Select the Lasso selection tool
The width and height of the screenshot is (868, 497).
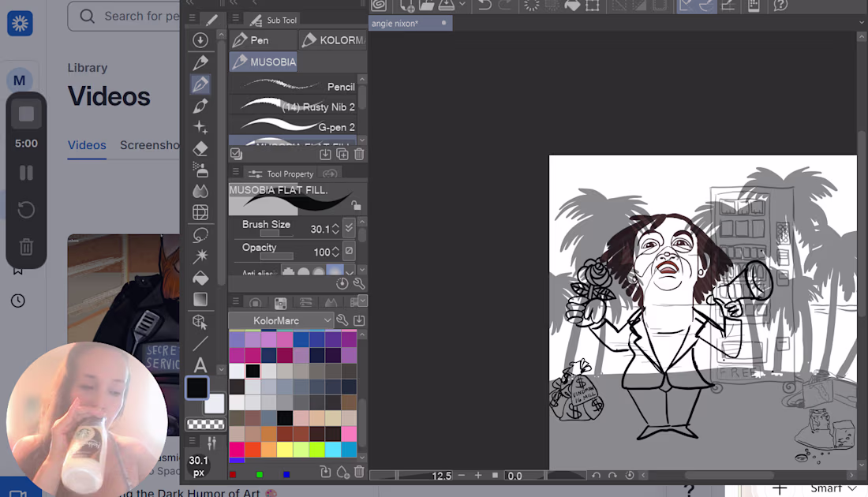(200, 234)
